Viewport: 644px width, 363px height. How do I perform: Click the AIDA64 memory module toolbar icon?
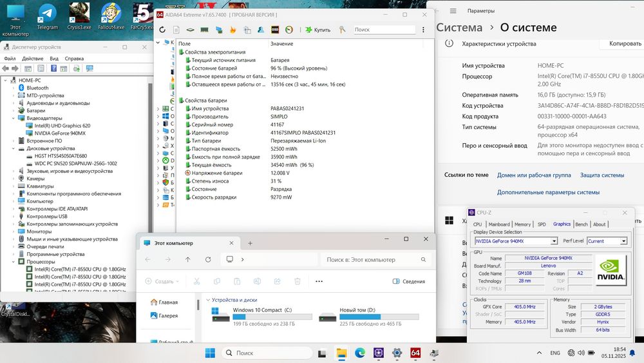(204, 30)
